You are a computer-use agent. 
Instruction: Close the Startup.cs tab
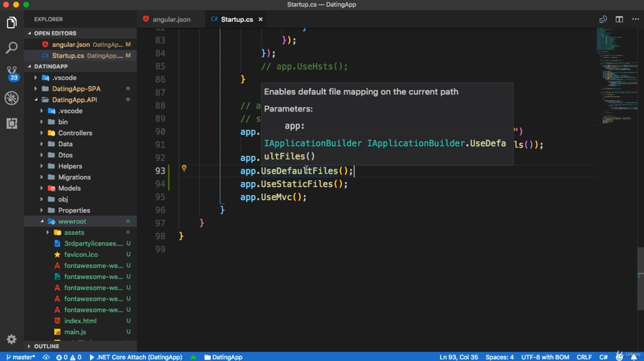[x=261, y=19]
